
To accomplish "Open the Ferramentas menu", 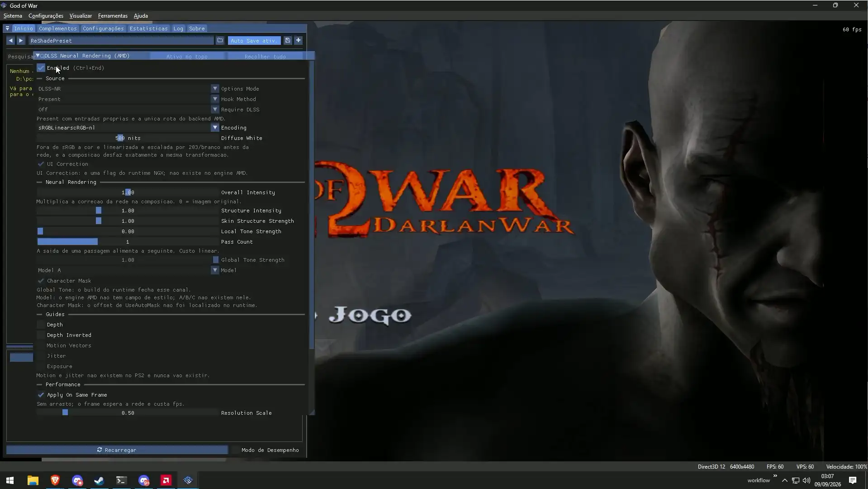I will [113, 16].
